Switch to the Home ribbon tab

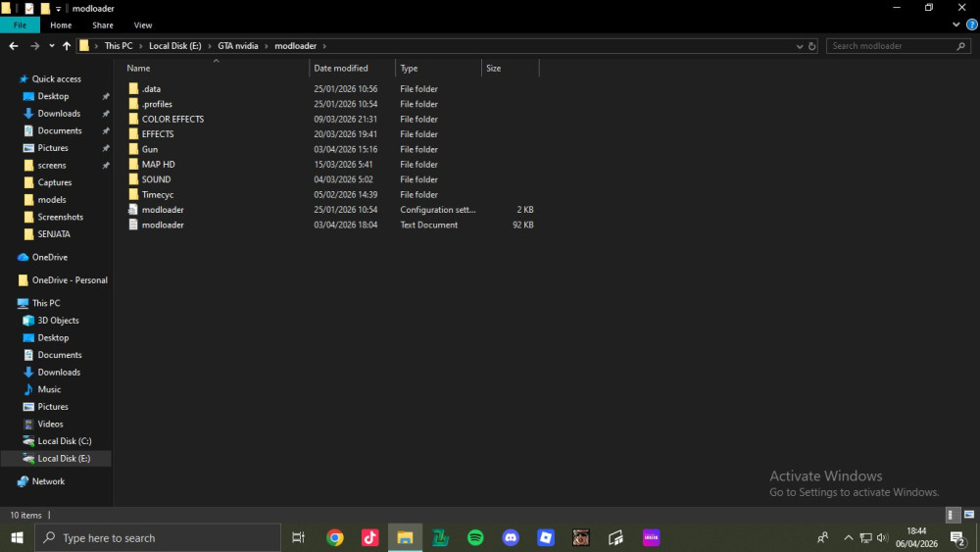[61, 25]
